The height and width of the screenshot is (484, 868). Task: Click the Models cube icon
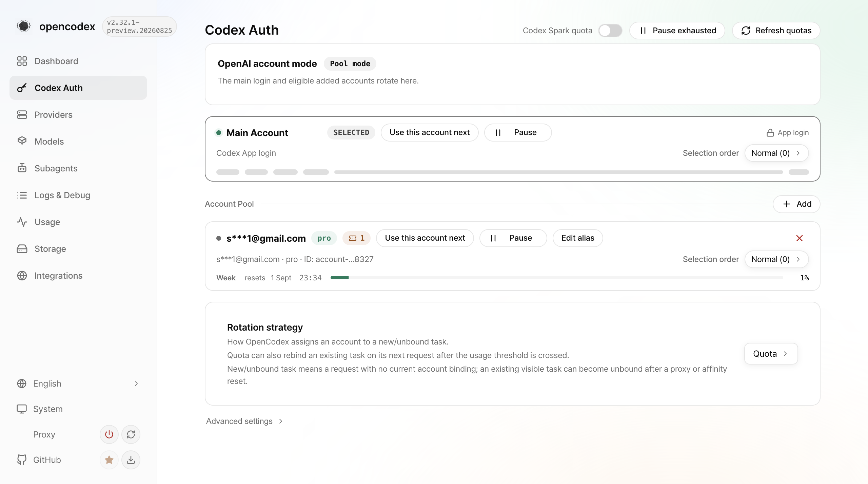[22, 141]
